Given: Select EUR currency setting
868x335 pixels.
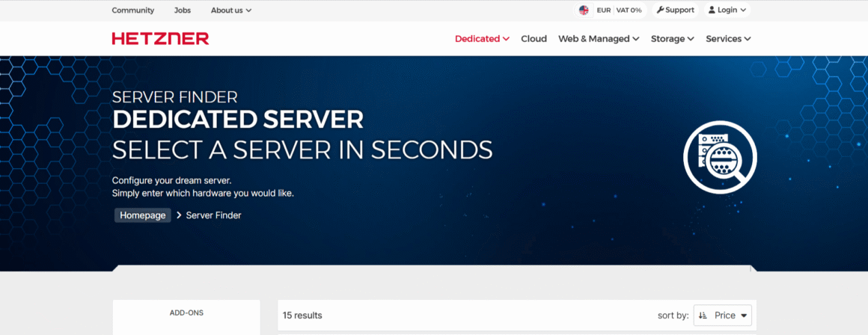Looking at the screenshot, I should tap(603, 10).
